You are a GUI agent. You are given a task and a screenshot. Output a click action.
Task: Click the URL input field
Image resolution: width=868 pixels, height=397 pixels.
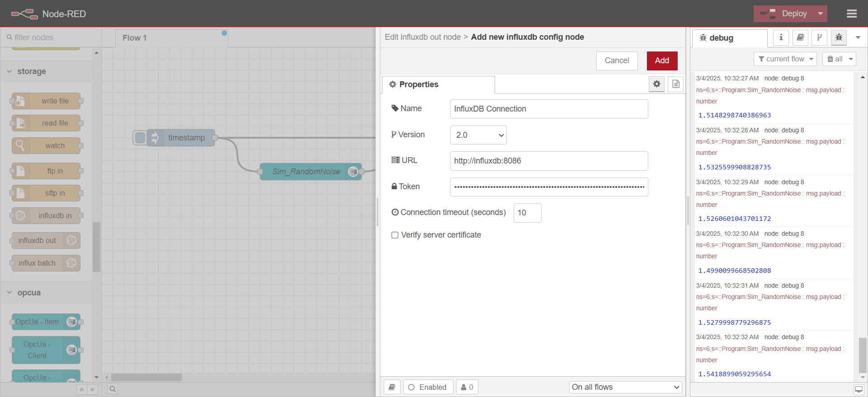coord(549,161)
